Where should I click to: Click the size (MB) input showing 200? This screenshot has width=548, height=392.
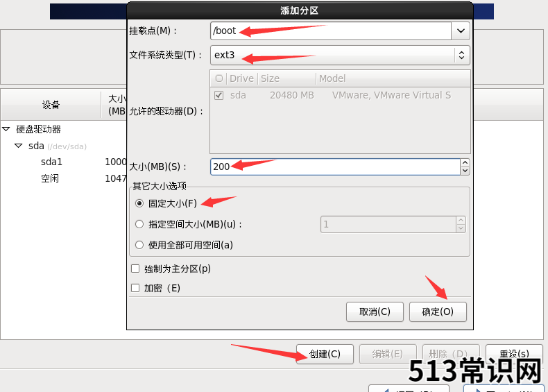[x=335, y=167]
